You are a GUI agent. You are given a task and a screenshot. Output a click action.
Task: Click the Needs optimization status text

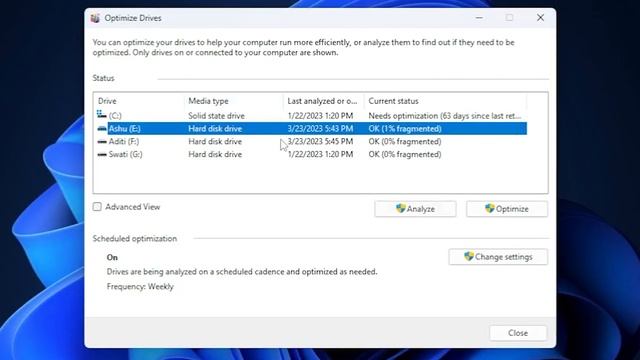(x=445, y=116)
